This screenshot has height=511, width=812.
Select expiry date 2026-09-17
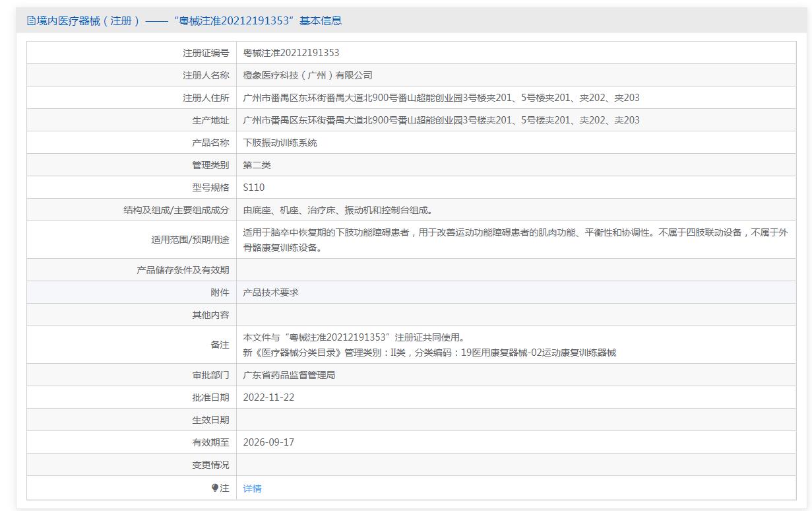[268, 442]
